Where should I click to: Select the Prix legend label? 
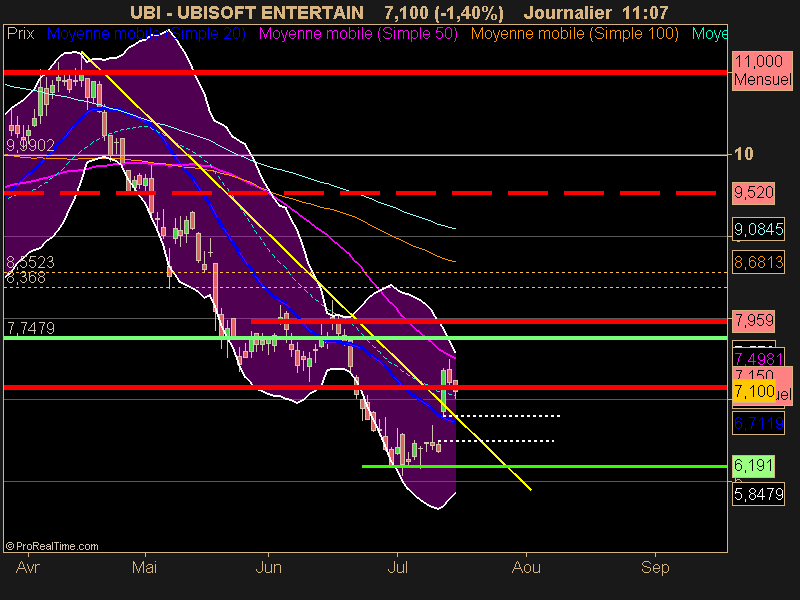pos(20,34)
